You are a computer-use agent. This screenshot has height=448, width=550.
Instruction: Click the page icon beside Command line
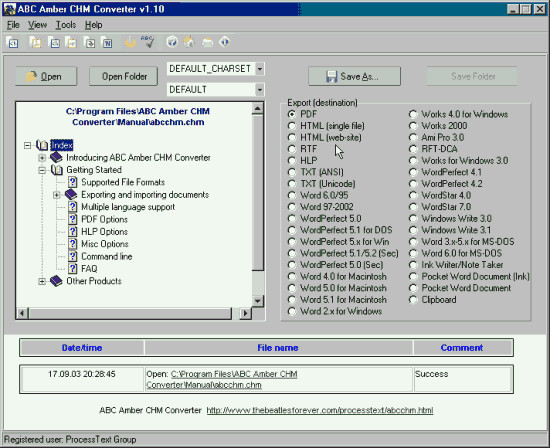72,256
